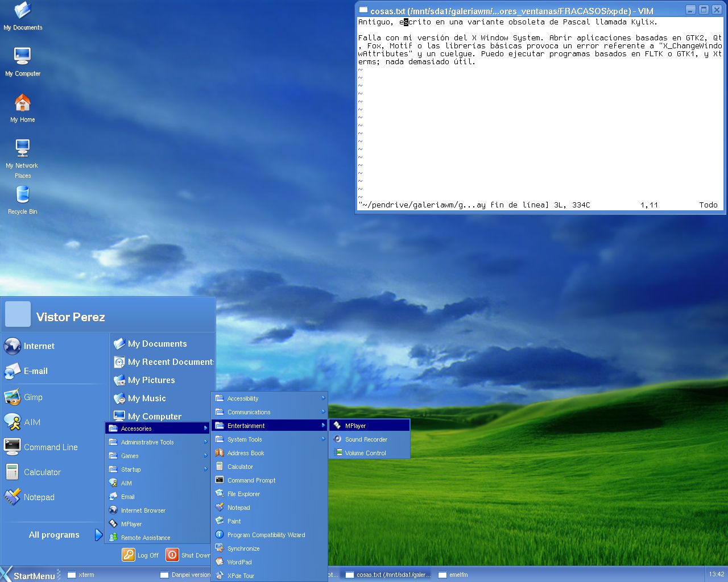Choose Calculator in the Accessories submenu
This screenshot has width=728, height=582.
270,466
